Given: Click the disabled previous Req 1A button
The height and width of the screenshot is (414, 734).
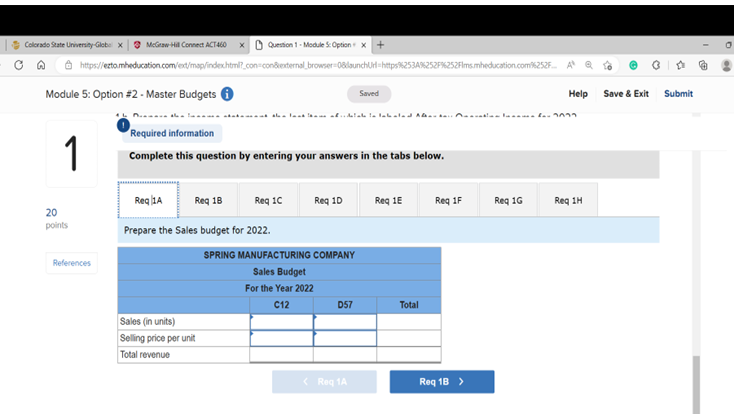Looking at the screenshot, I should pos(324,382).
